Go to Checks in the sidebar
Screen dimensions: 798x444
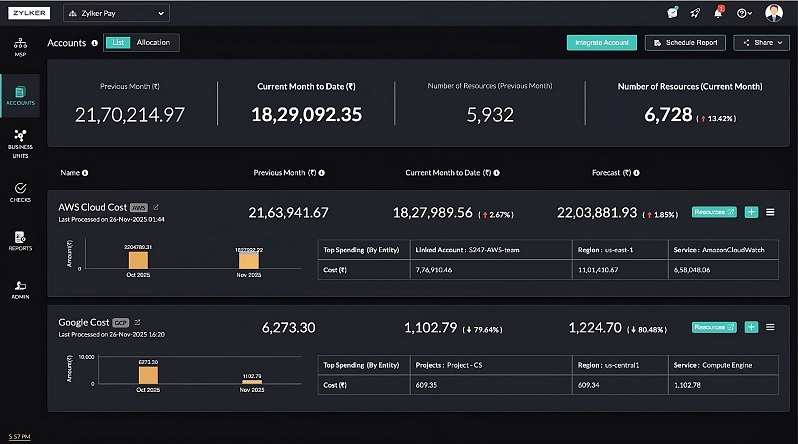pos(20,191)
